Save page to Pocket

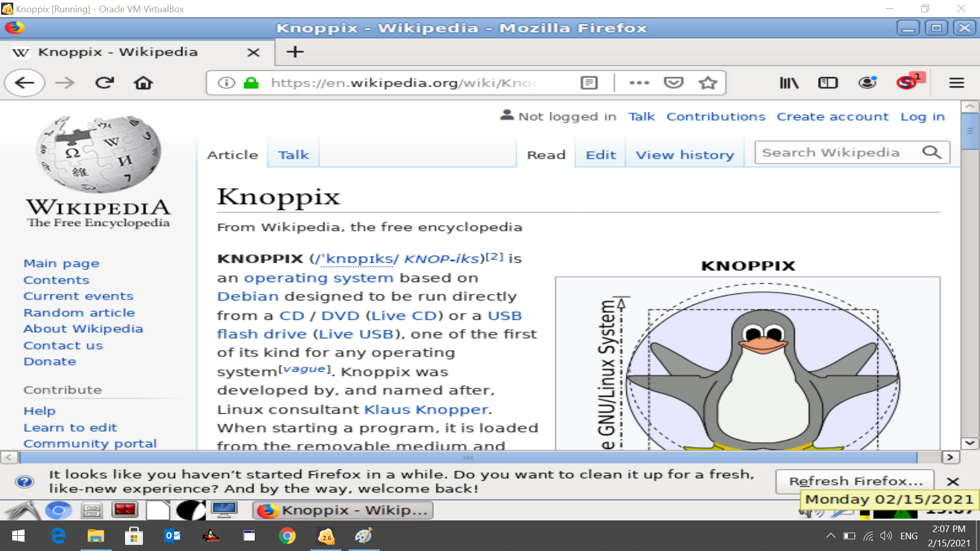[674, 82]
